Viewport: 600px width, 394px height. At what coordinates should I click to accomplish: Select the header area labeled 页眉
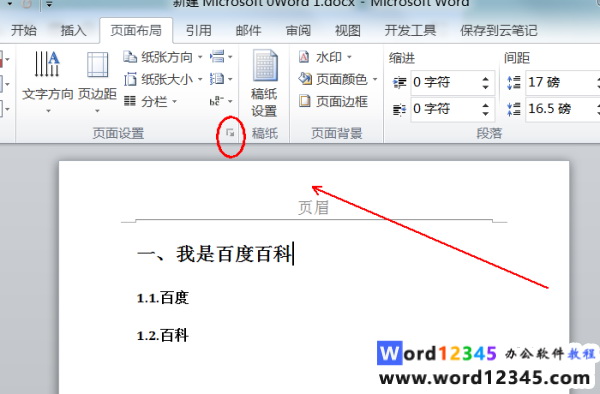[313, 208]
